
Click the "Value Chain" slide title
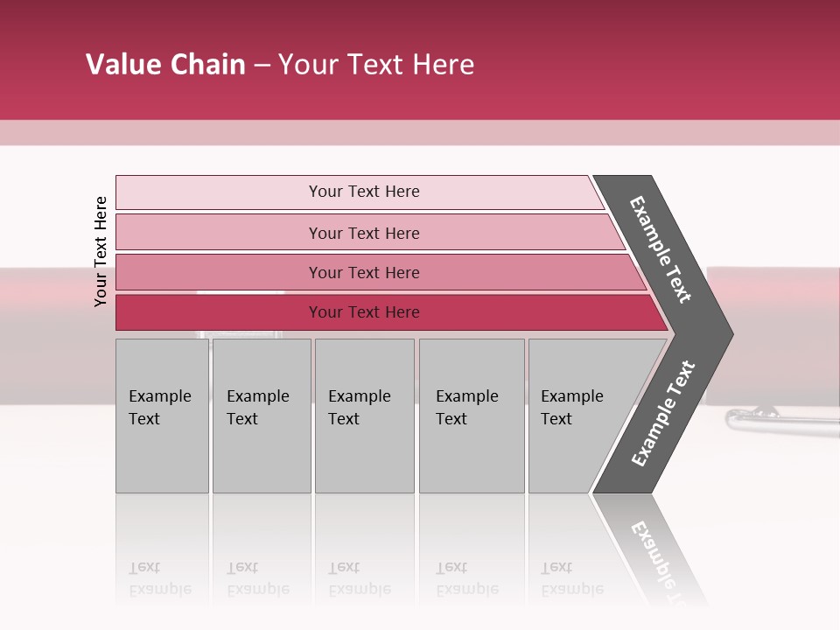coord(165,65)
